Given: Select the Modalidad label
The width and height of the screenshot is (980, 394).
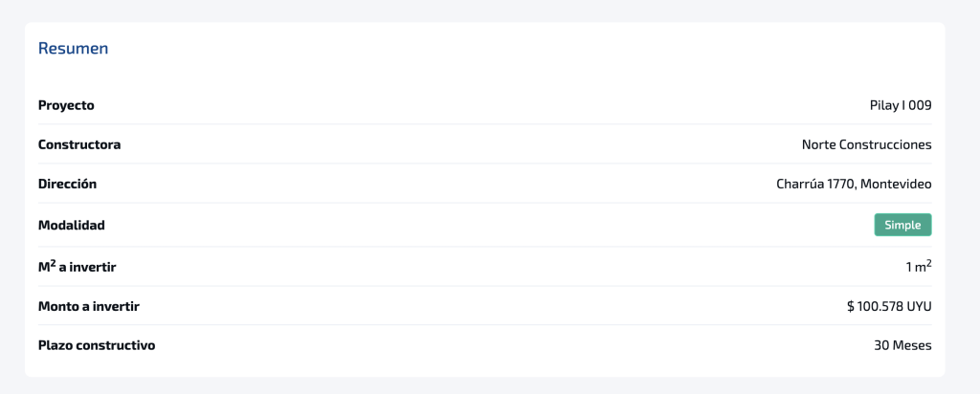Looking at the screenshot, I should click(71, 226).
